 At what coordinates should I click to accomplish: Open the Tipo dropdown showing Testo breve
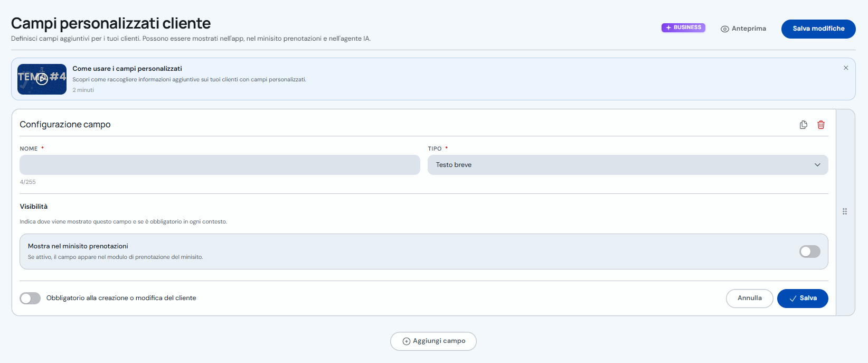628,165
